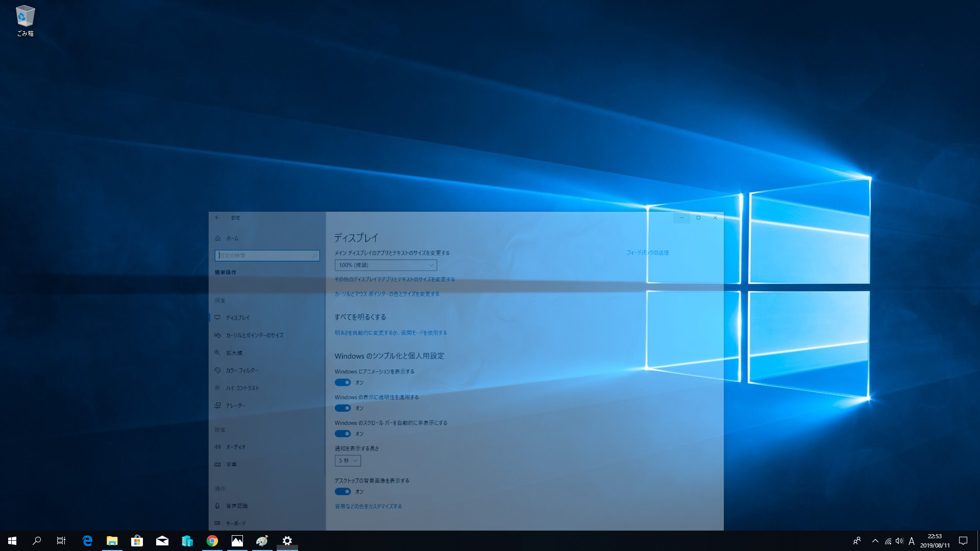Click IME input mode A indicator
This screenshot has height=551, width=980.
912,541
